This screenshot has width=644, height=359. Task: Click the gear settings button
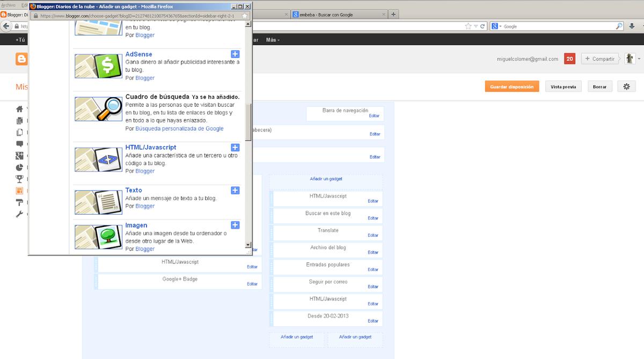626,86
